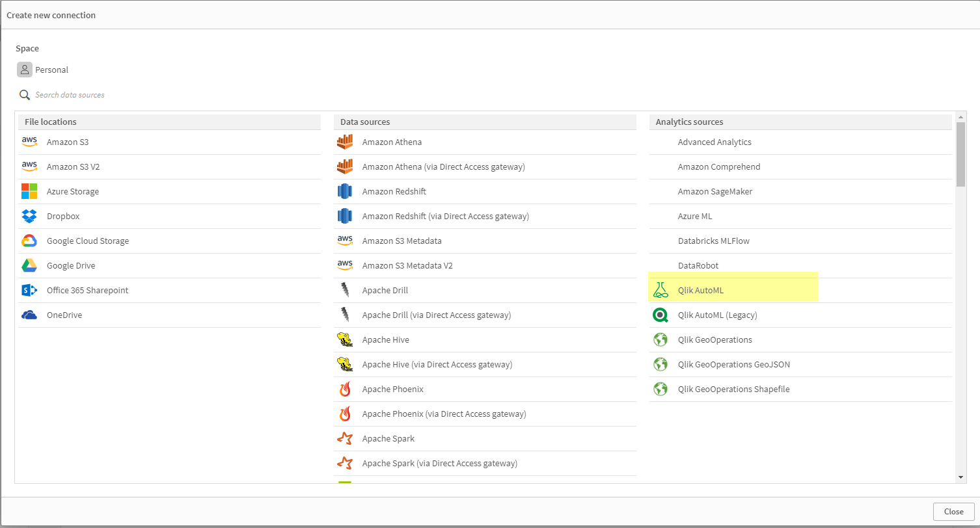The height and width of the screenshot is (528, 980).
Task: Click the Dropbox icon
Action: click(x=29, y=216)
